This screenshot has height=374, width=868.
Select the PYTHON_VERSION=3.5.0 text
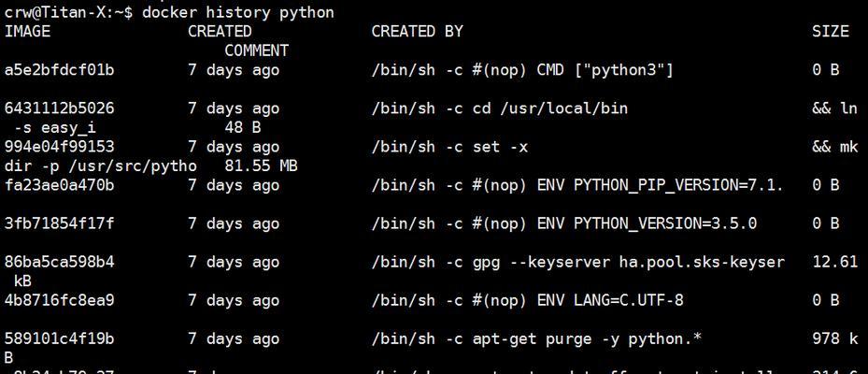665,223
